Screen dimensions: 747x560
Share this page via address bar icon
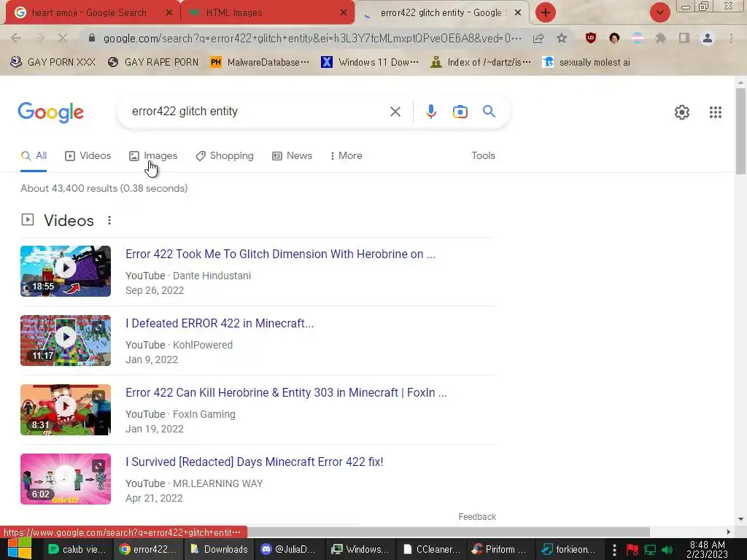point(538,38)
